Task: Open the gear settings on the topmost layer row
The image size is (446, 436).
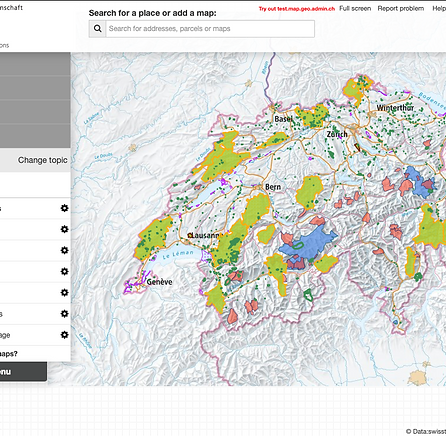Action: coord(64,208)
